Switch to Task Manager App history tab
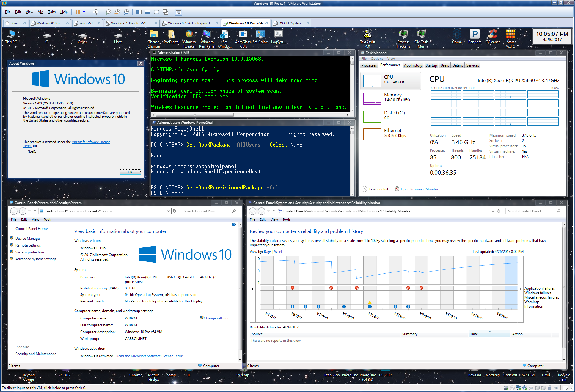The height and width of the screenshot is (392, 575). (x=413, y=65)
